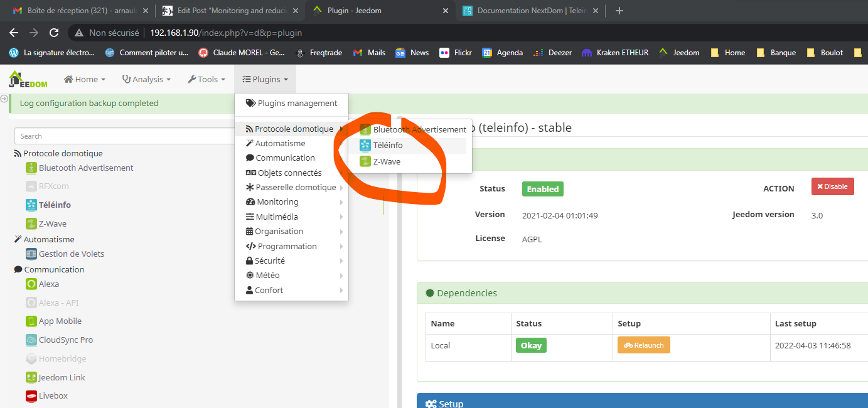
Task: Open the Jeedom Link plugin icon
Action: (31, 377)
